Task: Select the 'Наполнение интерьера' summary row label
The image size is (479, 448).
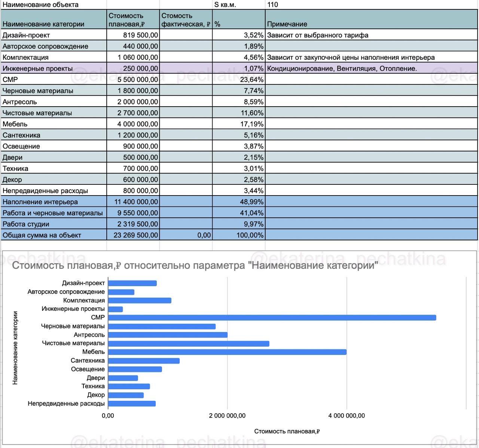Action: 54,202
